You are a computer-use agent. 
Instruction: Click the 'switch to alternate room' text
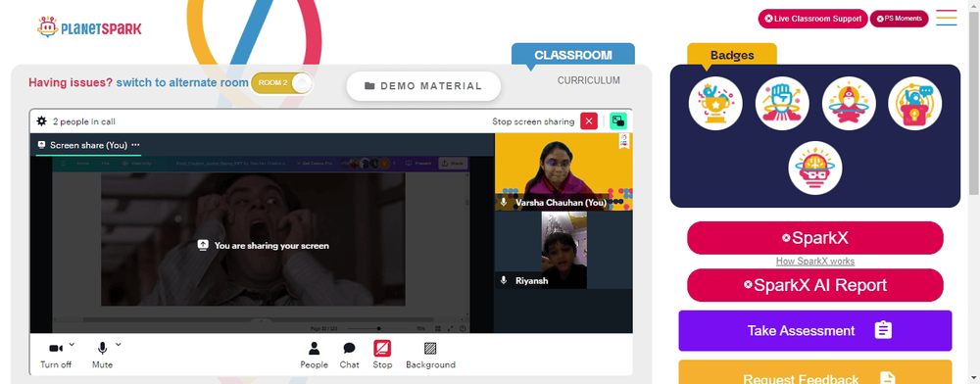coord(182,82)
